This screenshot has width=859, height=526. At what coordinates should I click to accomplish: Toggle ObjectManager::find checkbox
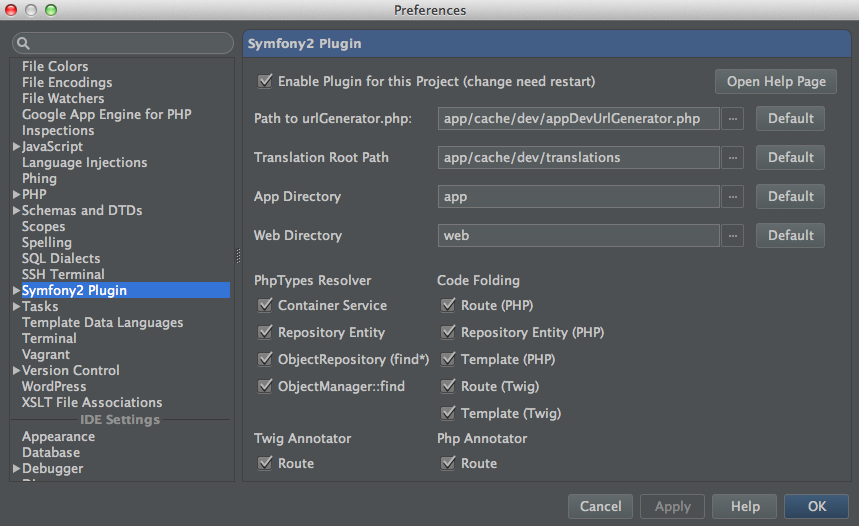[265, 386]
